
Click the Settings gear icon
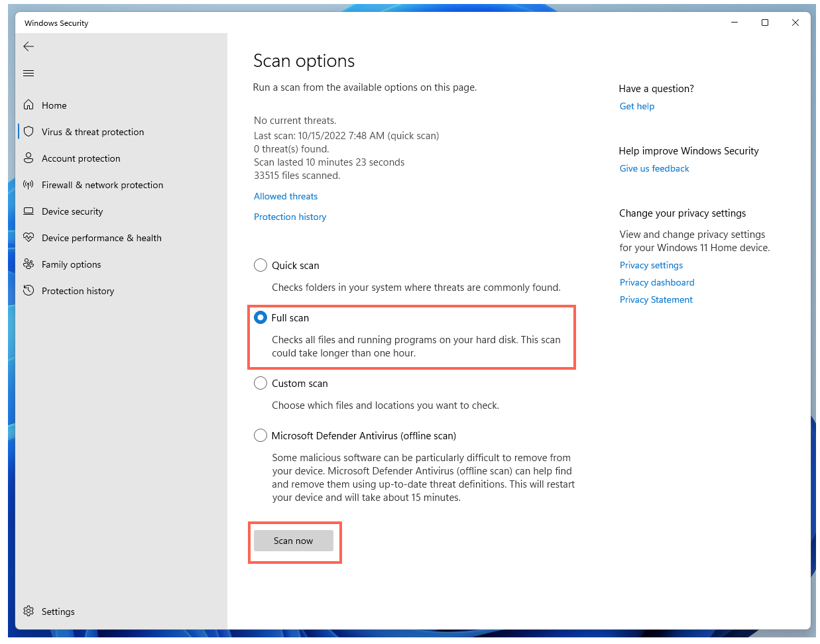click(x=29, y=611)
